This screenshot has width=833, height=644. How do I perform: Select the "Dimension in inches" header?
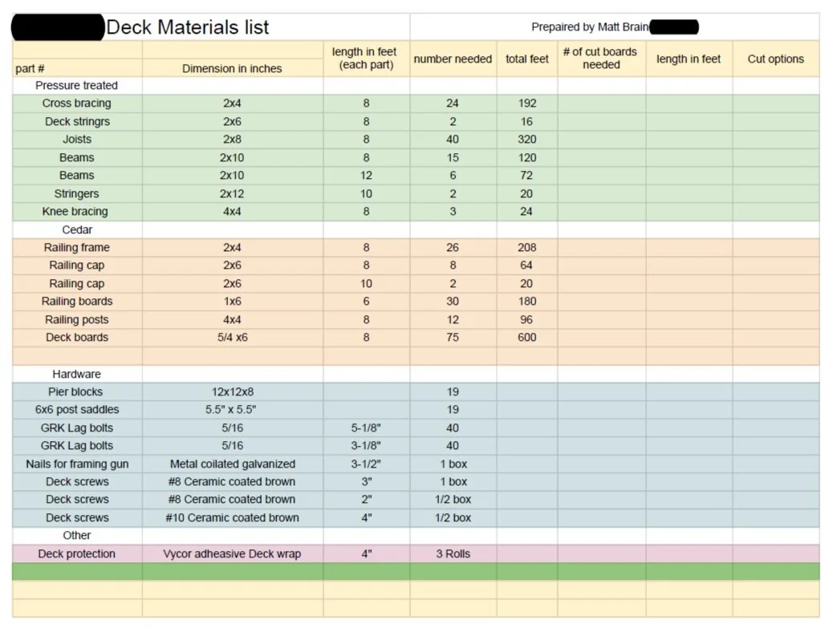coord(232,68)
